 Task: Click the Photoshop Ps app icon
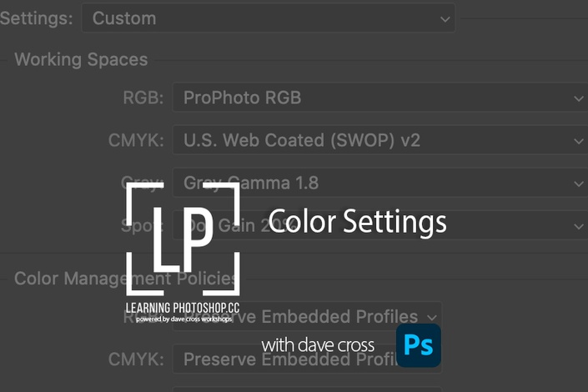(x=419, y=345)
